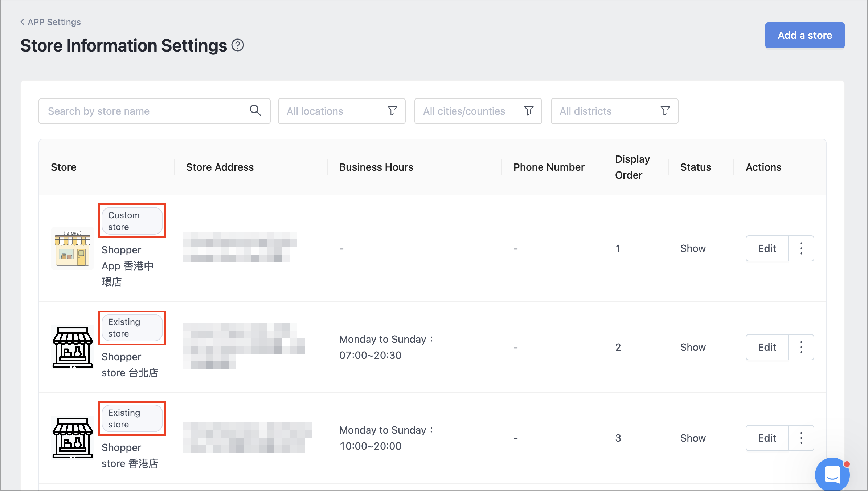This screenshot has height=491, width=868.
Task: Click Show status for 台北店 row
Action: point(693,347)
